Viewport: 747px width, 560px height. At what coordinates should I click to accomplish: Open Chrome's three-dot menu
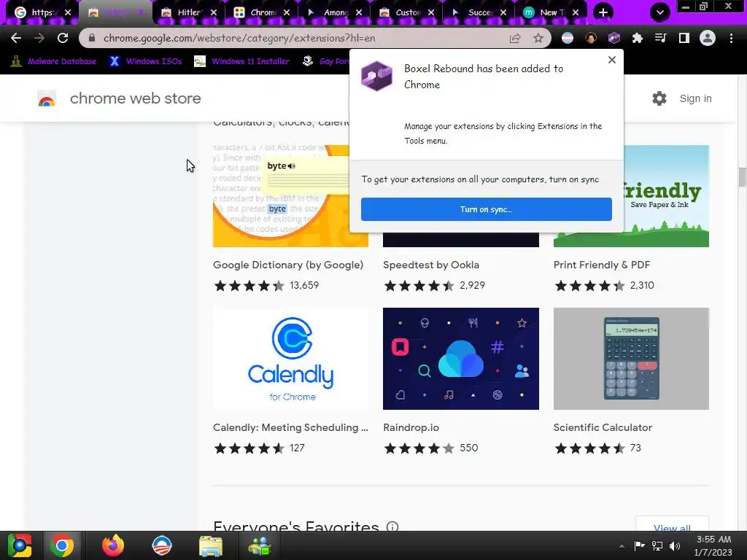[x=731, y=38]
